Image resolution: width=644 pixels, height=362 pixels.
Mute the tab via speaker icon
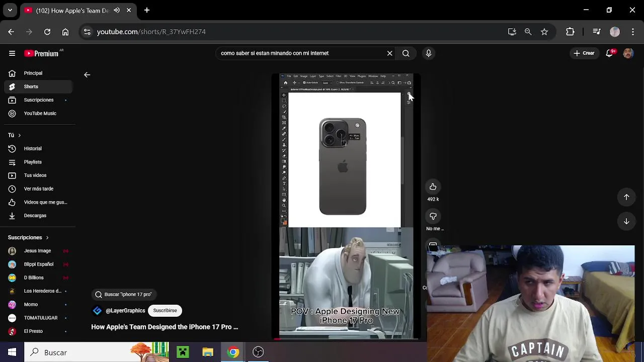point(117,10)
